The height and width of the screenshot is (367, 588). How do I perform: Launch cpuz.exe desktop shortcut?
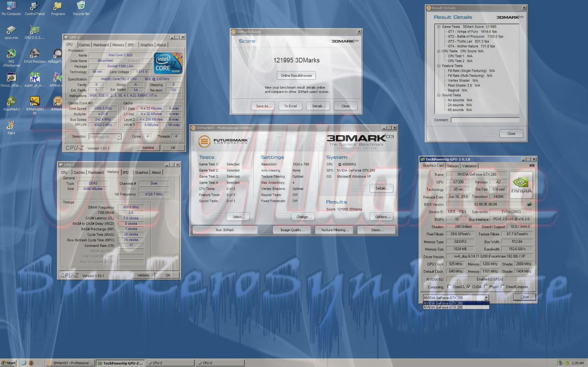tap(11, 32)
